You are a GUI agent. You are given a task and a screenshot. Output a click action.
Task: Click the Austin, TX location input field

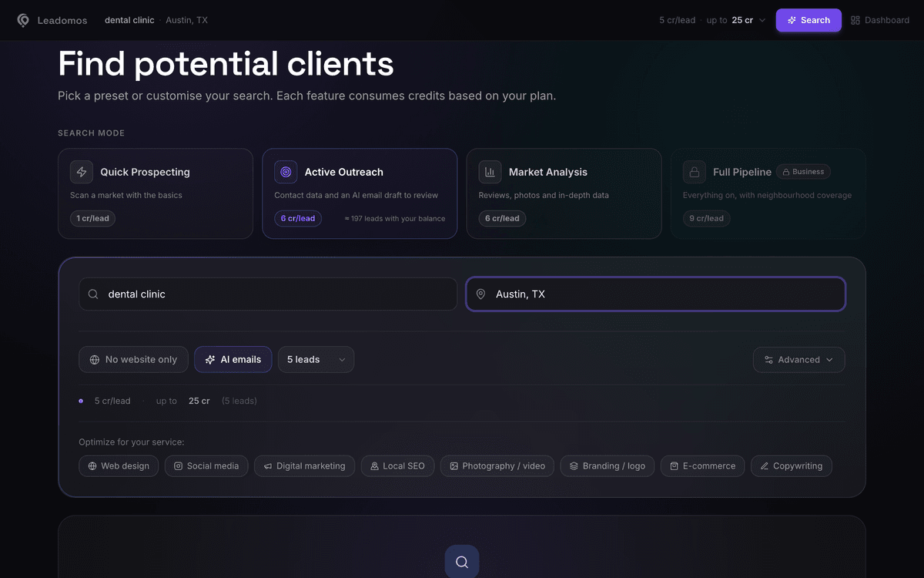point(656,294)
